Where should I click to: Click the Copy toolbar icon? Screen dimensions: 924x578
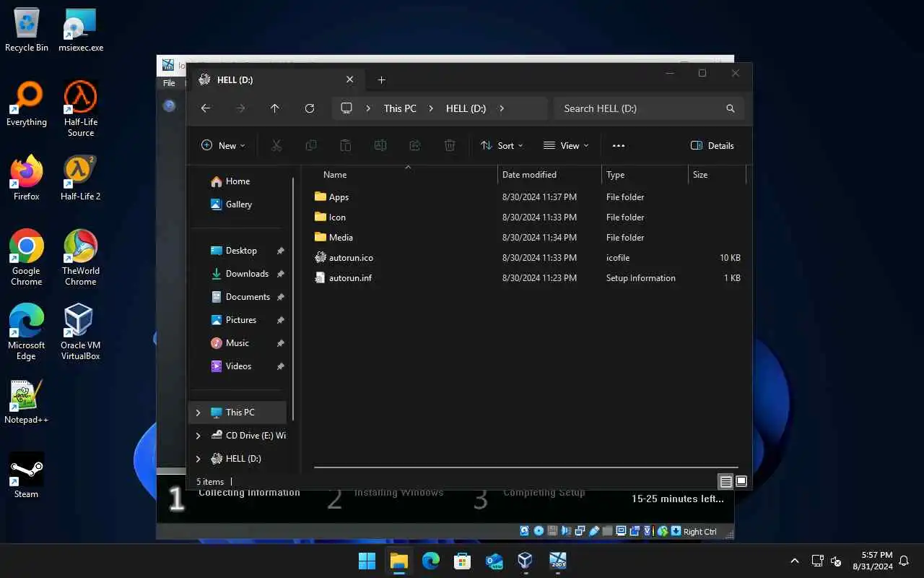pos(311,145)
